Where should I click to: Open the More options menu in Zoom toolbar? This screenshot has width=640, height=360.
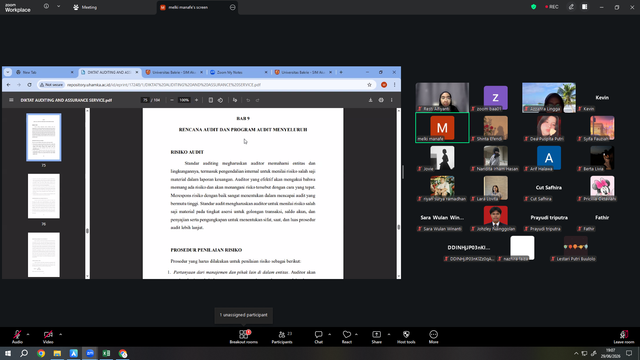point(433,337)
